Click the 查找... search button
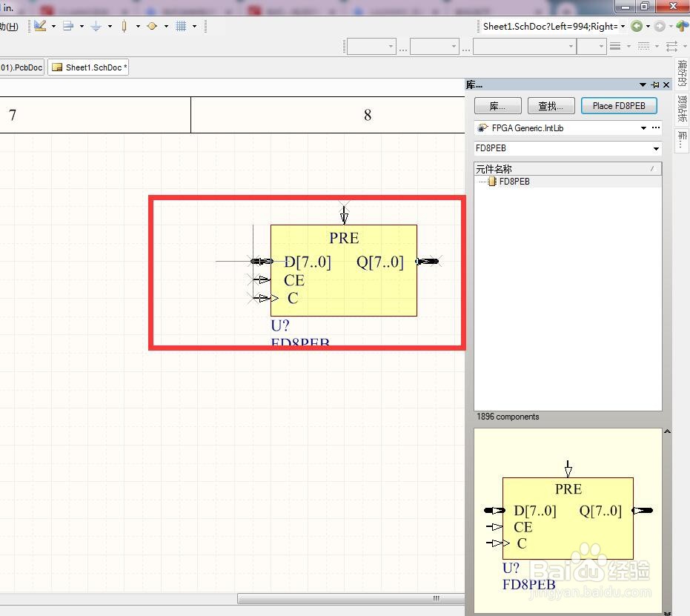 coord(551,106)
